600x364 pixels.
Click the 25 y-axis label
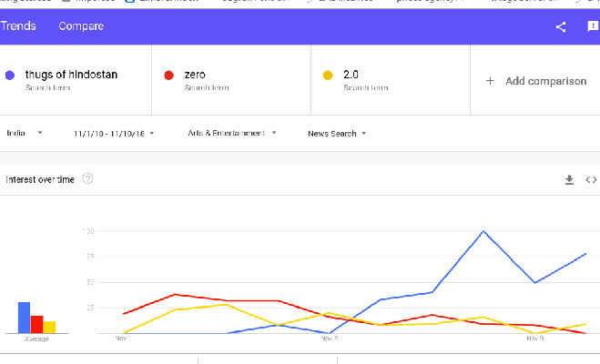[x=90, y=308]
